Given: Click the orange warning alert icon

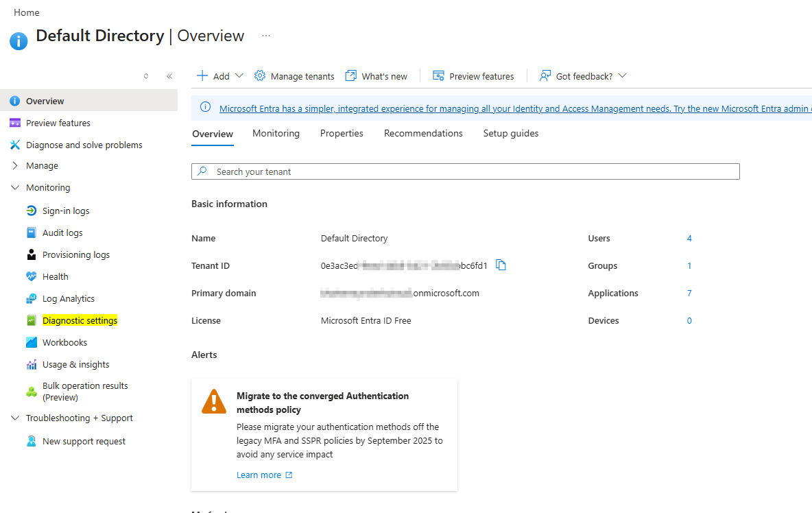Looking at the screenshot, I should pyautogui.click(x=214, y=402).
